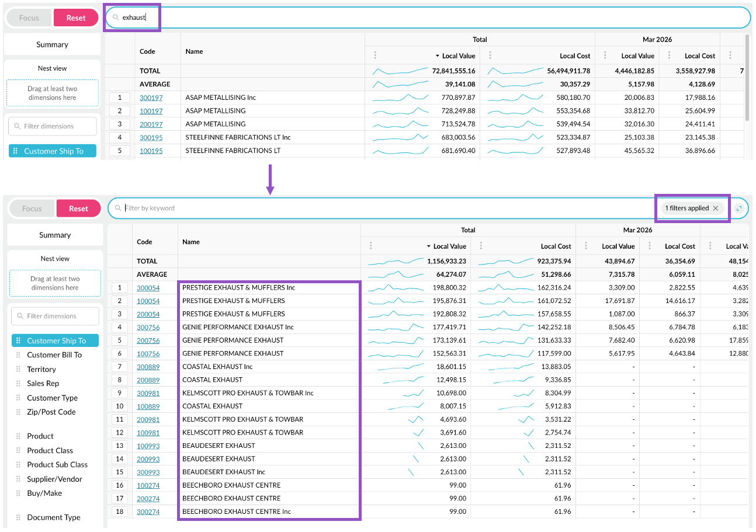
Task: Open column menu for Mar 2026 Local Value
Action: click(586, 246)
